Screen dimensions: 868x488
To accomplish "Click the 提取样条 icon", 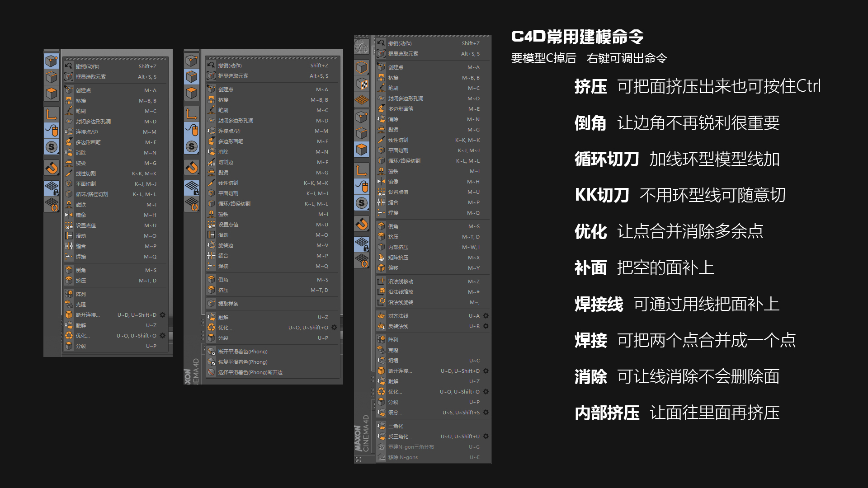I will (x=211, y=304).
